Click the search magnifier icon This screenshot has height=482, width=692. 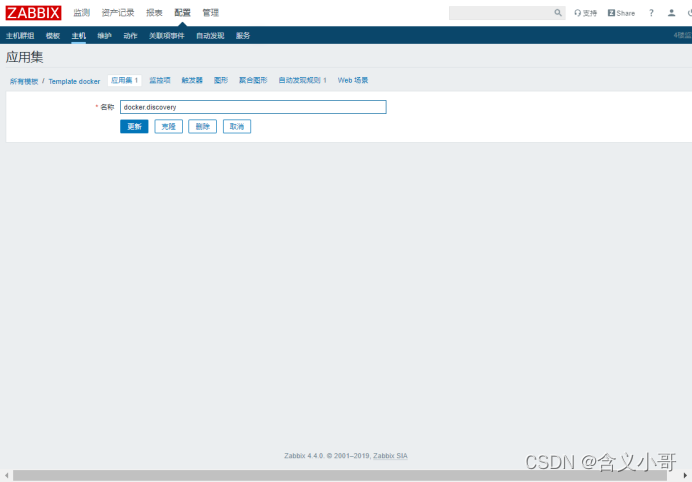[x=558, y=13]
